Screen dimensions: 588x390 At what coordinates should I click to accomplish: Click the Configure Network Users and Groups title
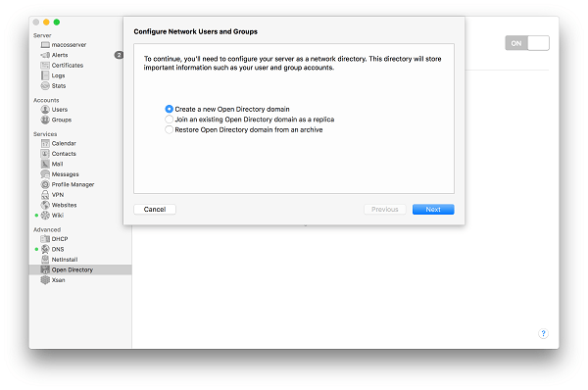pyautogui.click(x=195, y=31)
